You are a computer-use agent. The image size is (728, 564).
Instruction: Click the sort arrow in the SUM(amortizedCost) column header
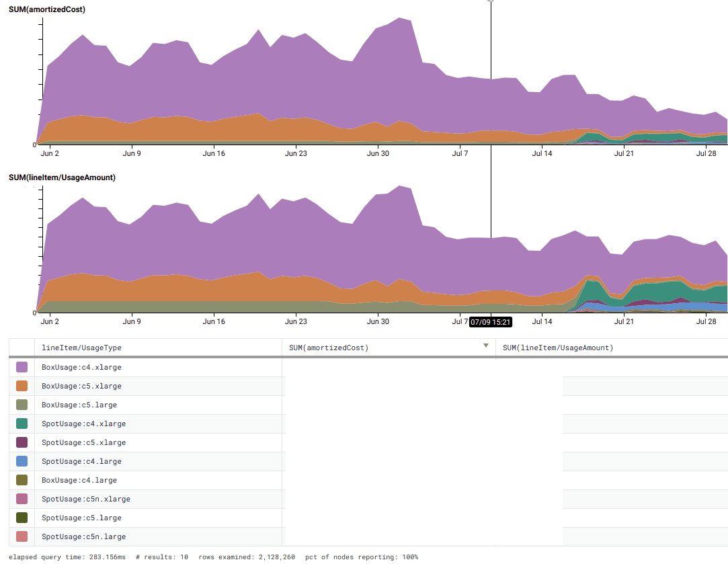tap(486, 346)
